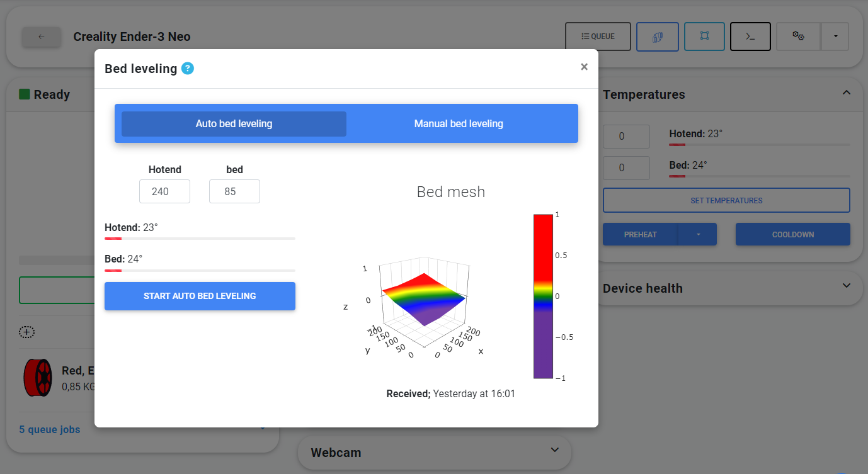
Task: Click the Bed target field showing 0
Action: coord(626,168)
